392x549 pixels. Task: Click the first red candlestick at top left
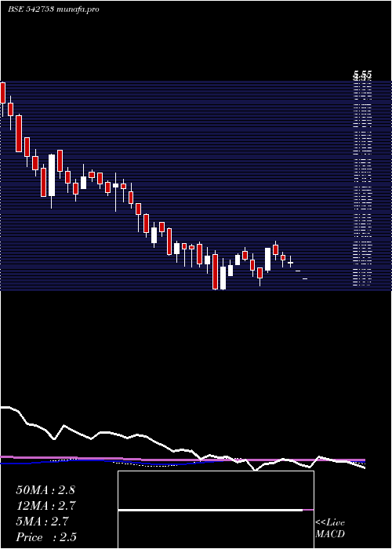(x=3, y=93)
